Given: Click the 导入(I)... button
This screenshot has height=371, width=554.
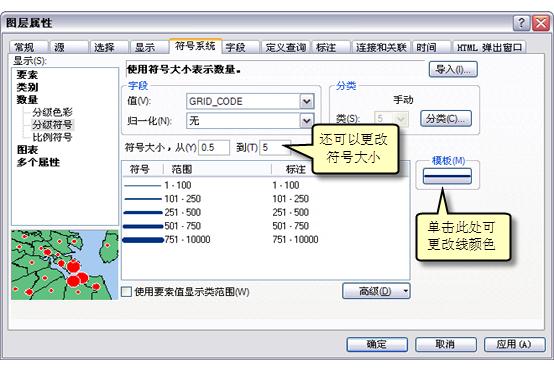Looking at the screenshot, I should point(453,69).
